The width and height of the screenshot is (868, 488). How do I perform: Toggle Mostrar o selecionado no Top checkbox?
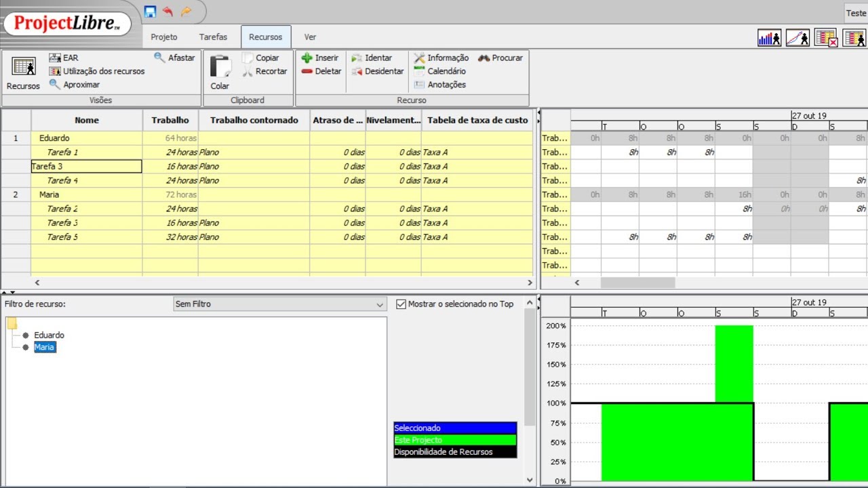pos(401,304)
